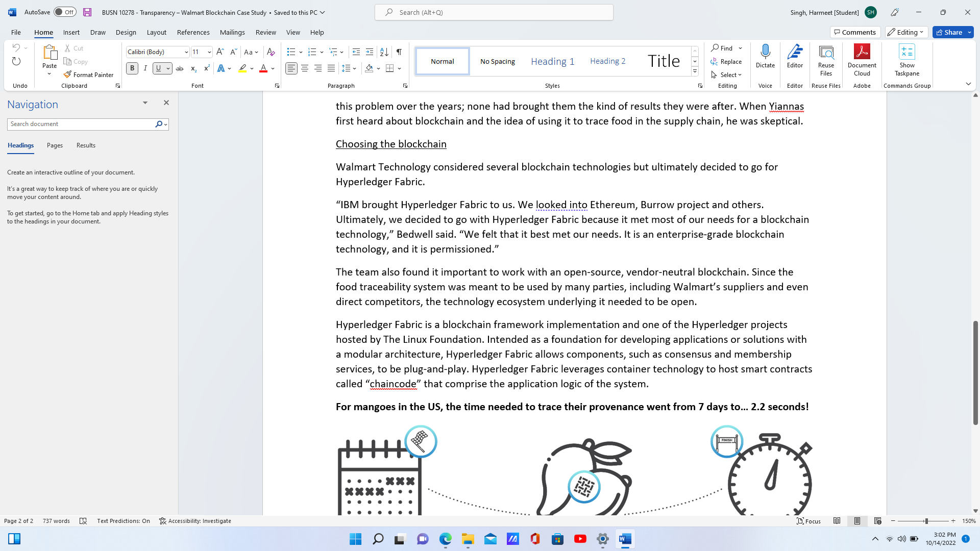The height and width of the screenshot is (551, 980).
Task: Toggle Italic formatting button
Action: point(145,68)
